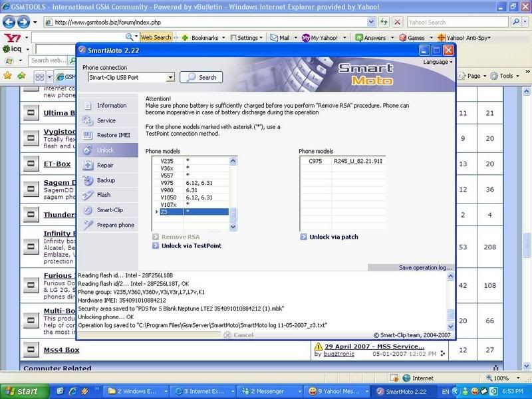Click operation log scroll down arrow
Viewport: 532px width, 399px height.
(451, 327)
